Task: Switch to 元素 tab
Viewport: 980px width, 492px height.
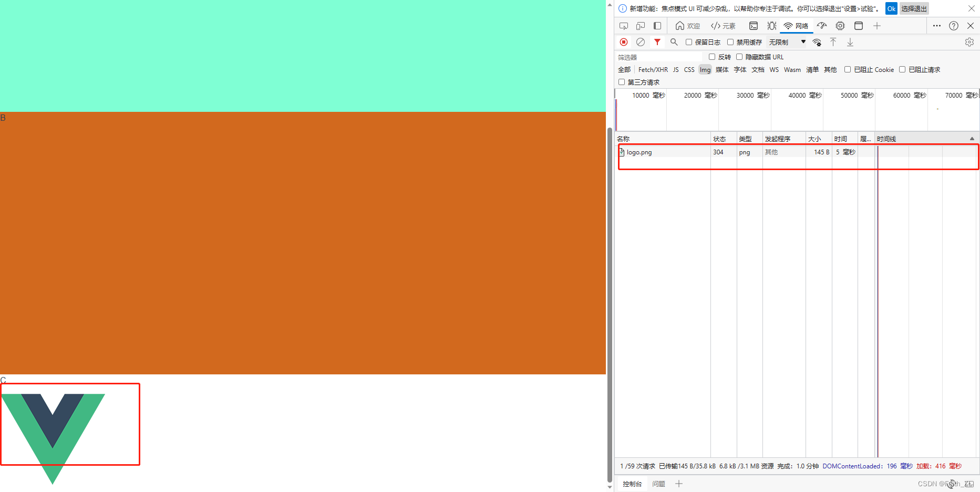Action: tap(723, 26)
